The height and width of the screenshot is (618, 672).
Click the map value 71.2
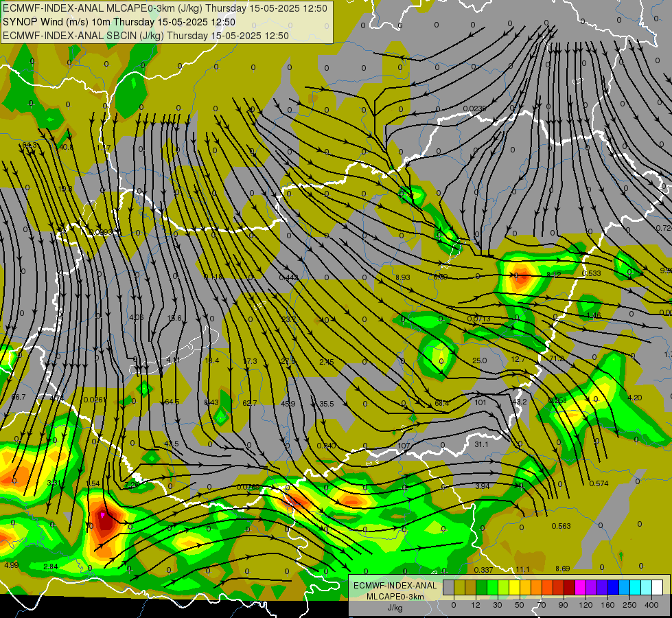(557, 358)
